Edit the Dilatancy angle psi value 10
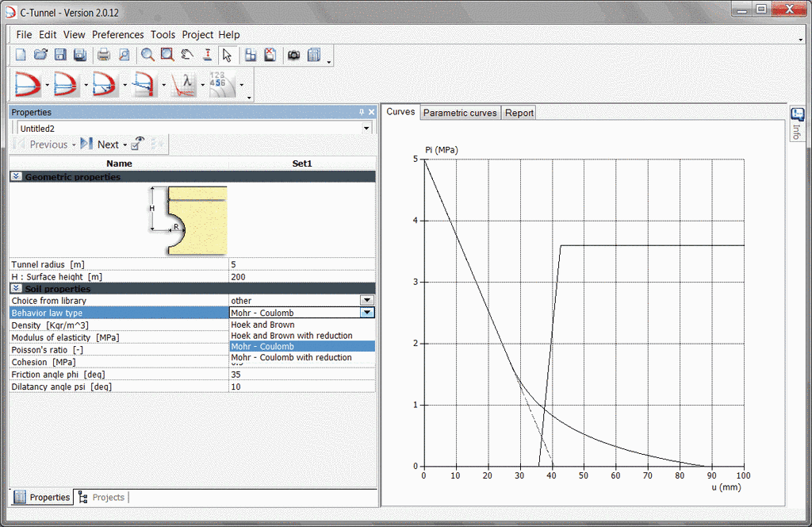This screenshot has width=812, height=527. 302,387
